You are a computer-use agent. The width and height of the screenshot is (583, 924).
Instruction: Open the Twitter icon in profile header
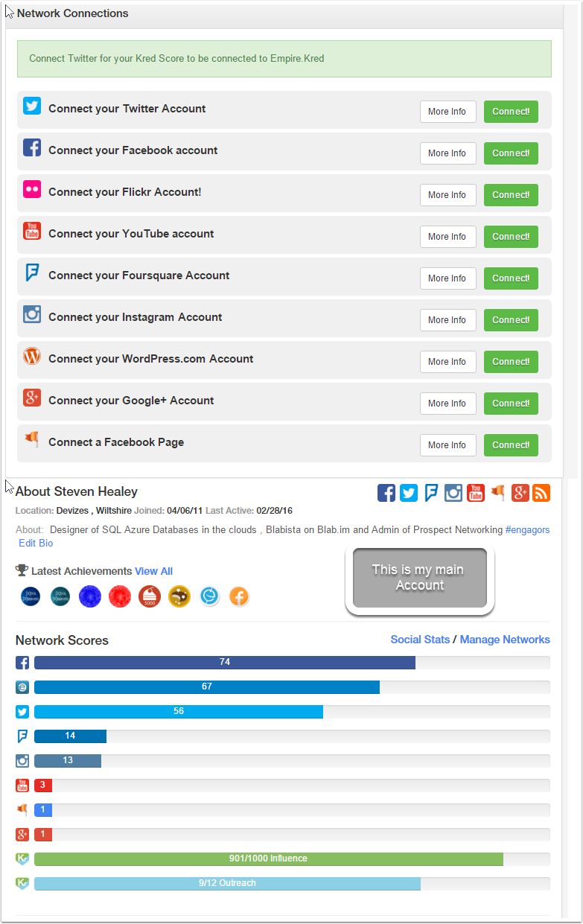pyautogui.click(x=409, y=493)
